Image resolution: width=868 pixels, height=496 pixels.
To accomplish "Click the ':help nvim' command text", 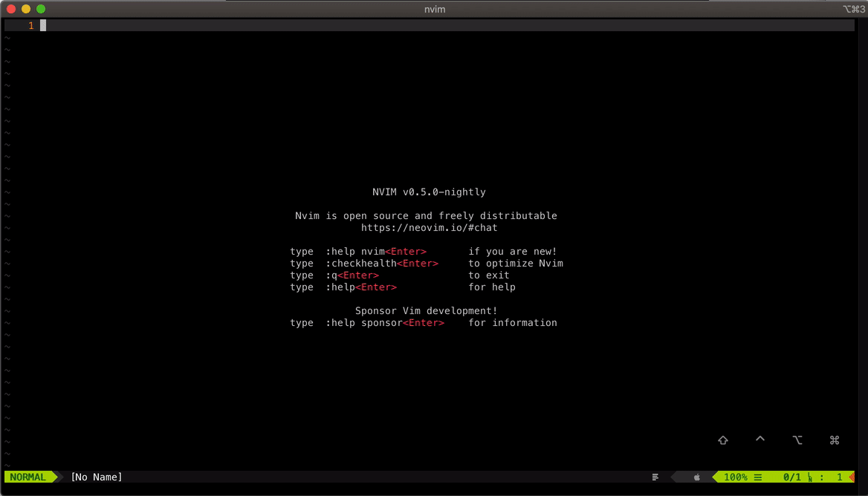I will [354, 252].
